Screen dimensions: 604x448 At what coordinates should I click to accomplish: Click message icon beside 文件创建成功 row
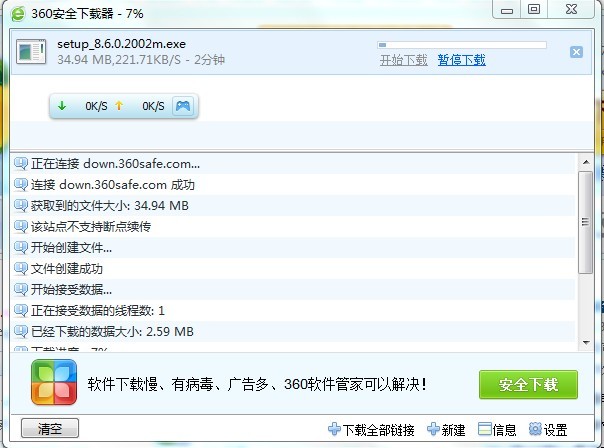[x=21, y=268]
